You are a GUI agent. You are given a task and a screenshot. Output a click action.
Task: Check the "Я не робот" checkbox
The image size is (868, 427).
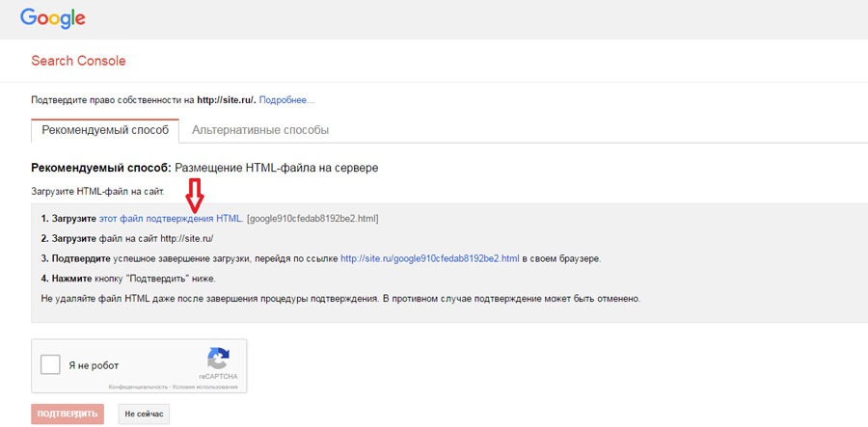point(50,365)
